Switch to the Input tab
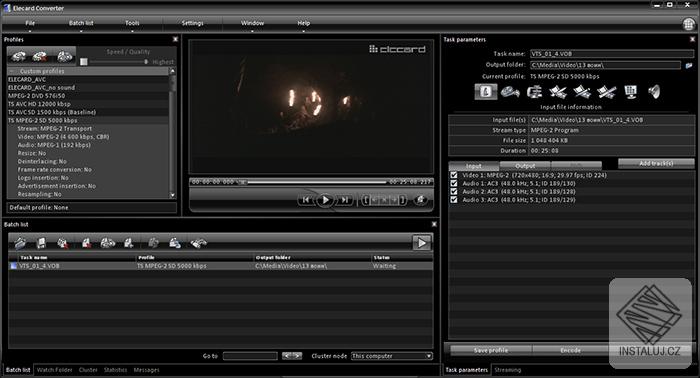 point(474,166)
